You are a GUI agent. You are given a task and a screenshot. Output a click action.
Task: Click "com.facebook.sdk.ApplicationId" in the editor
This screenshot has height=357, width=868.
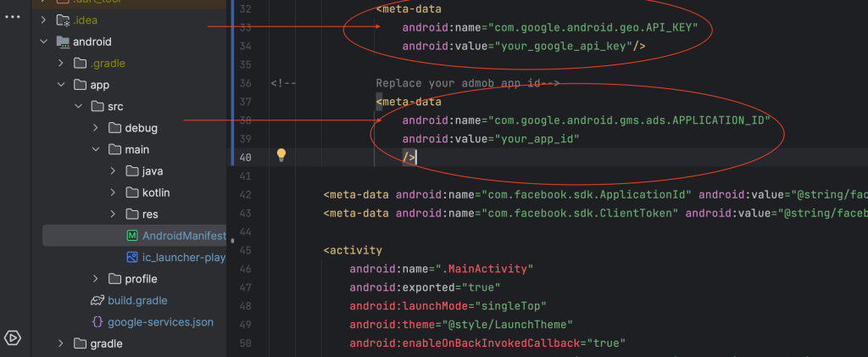click(x=587, y=195)
